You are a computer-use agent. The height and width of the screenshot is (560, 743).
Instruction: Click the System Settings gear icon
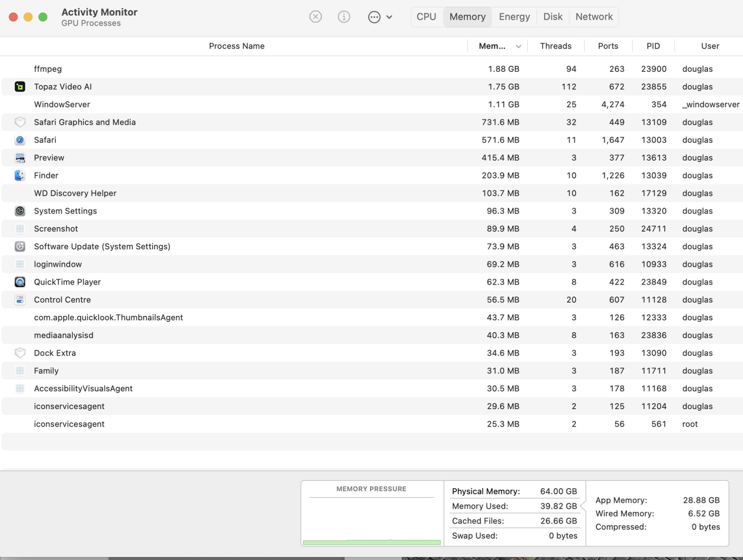tap(20, 211)
